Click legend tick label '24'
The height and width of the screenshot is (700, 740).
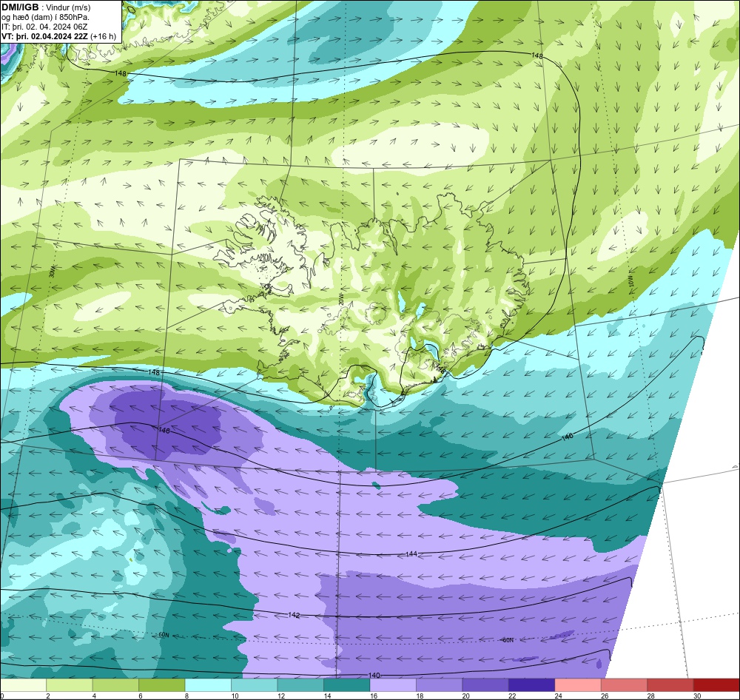click(558, 696)
